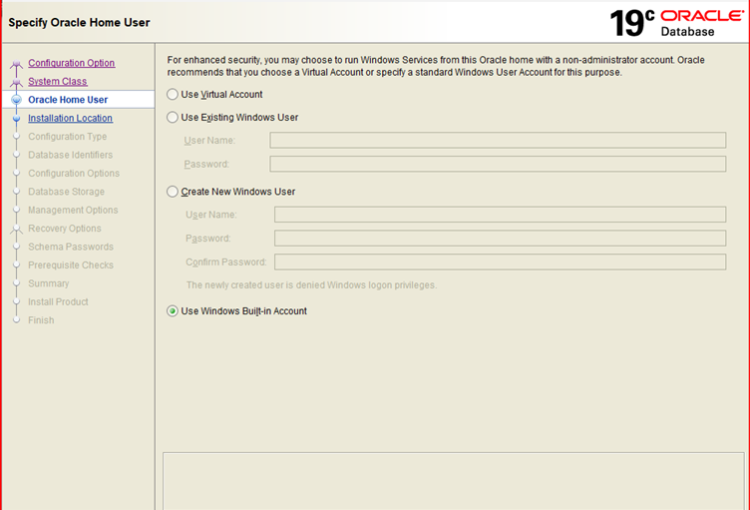Click the Oracle Home User step bullet icon
This screenshot has height=510, width=750.
[16, 100]
